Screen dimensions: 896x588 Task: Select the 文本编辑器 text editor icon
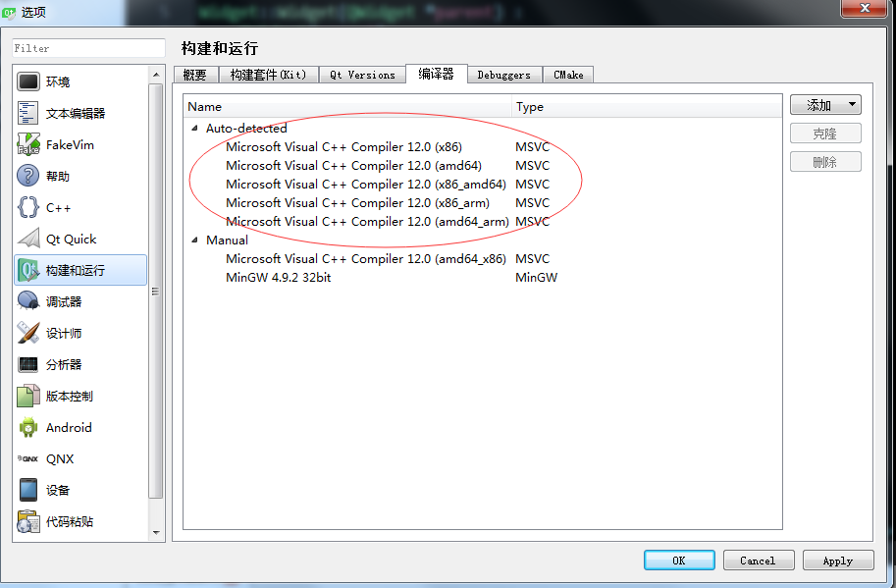(x=28, y=113)
